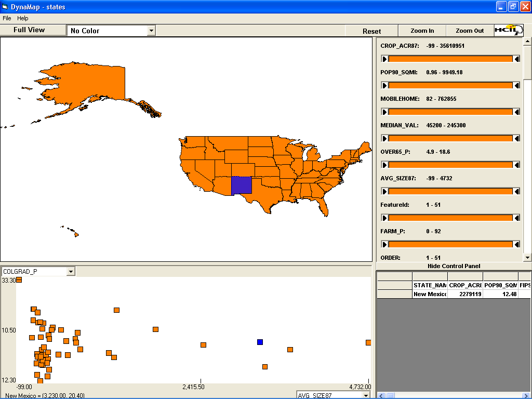532x399 pixels.
Task: Click the scatterplot point beside the 33.30 label
Action: point(19,280)
